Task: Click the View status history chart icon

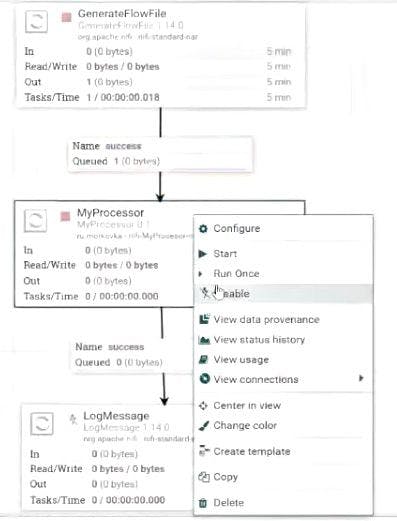Action: (204, 340)
